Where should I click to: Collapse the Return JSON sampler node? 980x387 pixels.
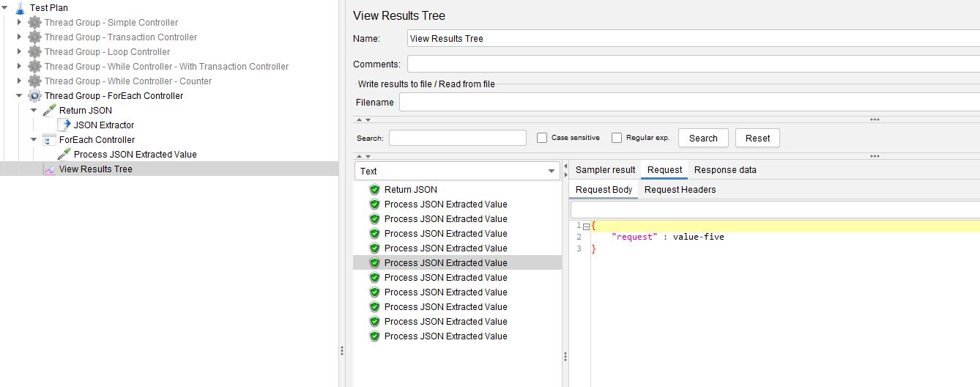tap(34, 111)
